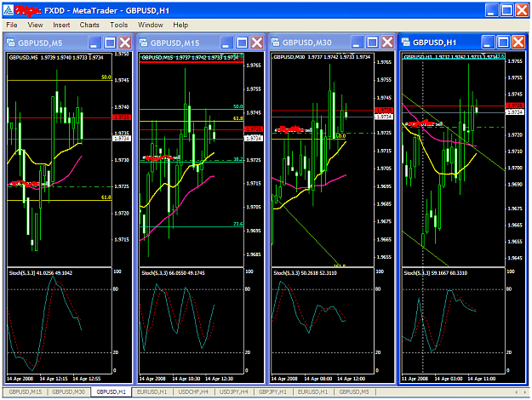Switch to the GBPUSD,M15 bottom tab
The image size is (532, 400).
pos(25,391)
